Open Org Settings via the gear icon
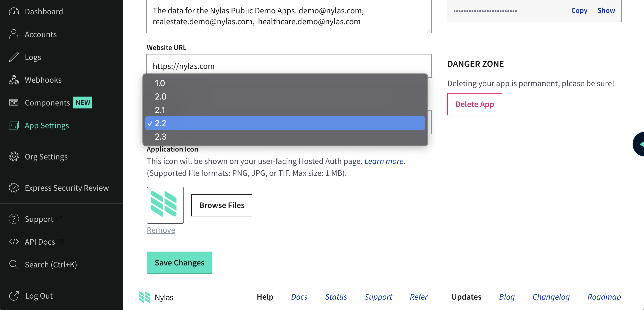Image resolution: width=644 pixels, height=310 pixels. pyautogui.click(x=14, y=157)
